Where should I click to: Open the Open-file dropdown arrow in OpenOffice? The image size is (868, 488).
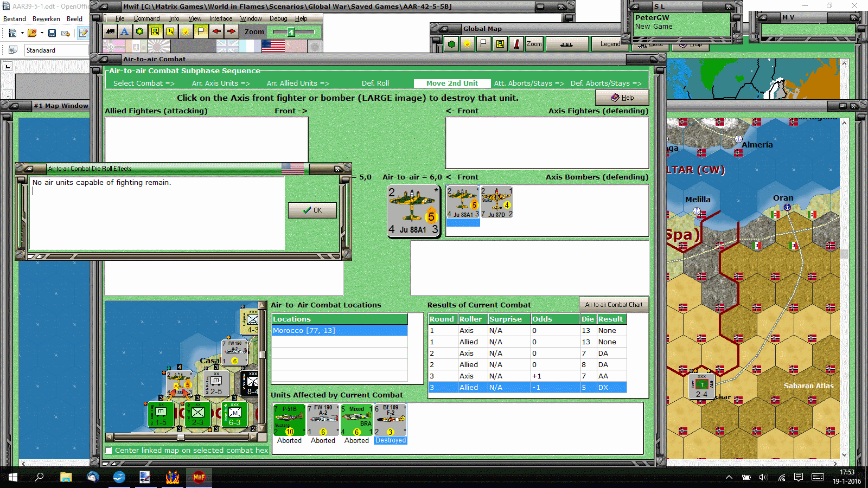(42, 33)
